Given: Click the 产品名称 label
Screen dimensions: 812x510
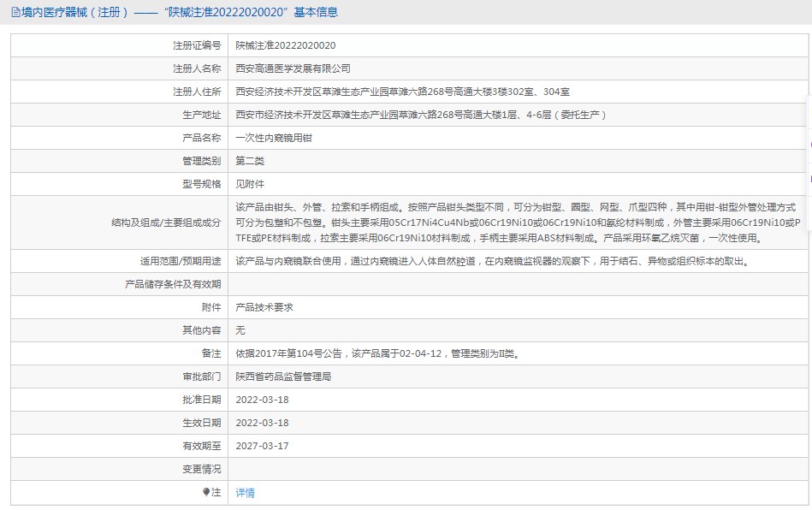Looking at the screenshot, I should point(201,138).
